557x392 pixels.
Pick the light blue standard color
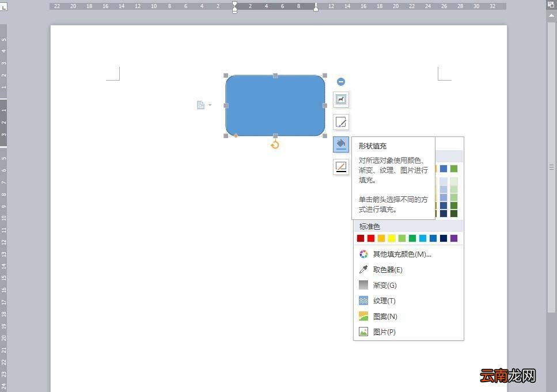423,238
